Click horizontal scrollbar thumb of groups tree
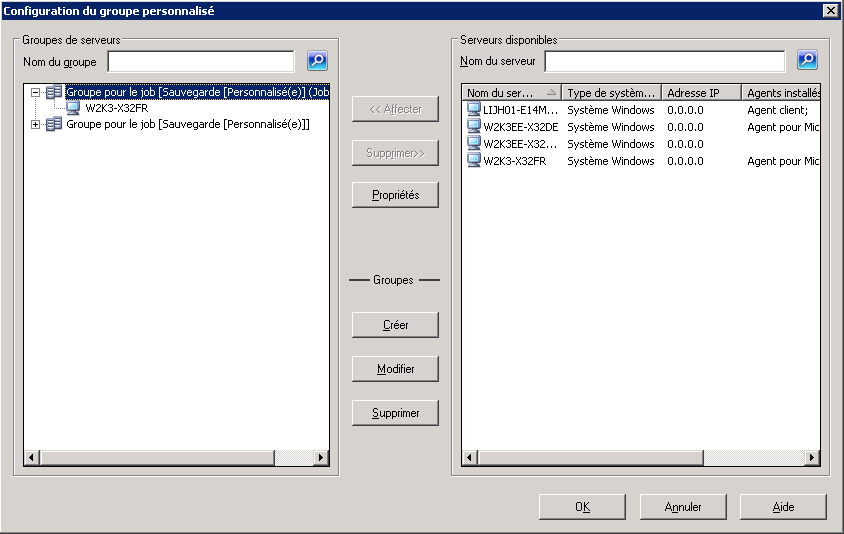844x534 pixels. point(158,458)
